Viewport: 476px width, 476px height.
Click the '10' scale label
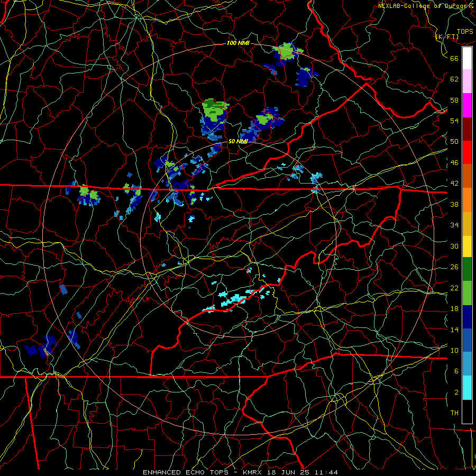(x=454, y=350)
